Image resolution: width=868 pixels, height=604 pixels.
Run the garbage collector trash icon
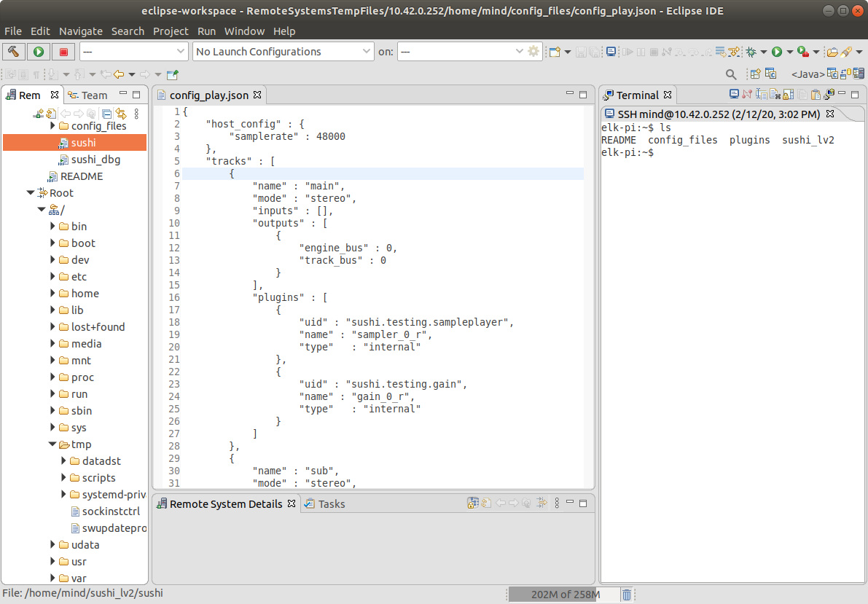(x=627, y=595)
